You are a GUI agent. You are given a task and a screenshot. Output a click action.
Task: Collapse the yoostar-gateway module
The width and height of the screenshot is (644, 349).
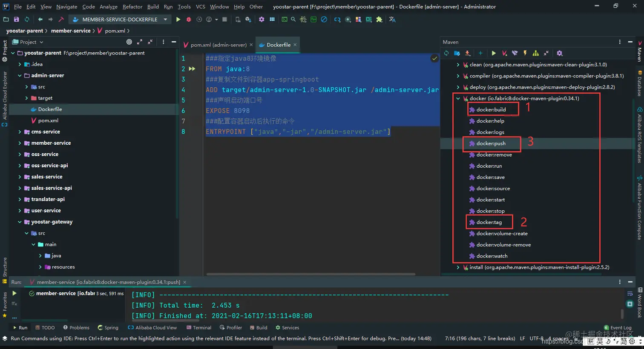coord(20,222)
